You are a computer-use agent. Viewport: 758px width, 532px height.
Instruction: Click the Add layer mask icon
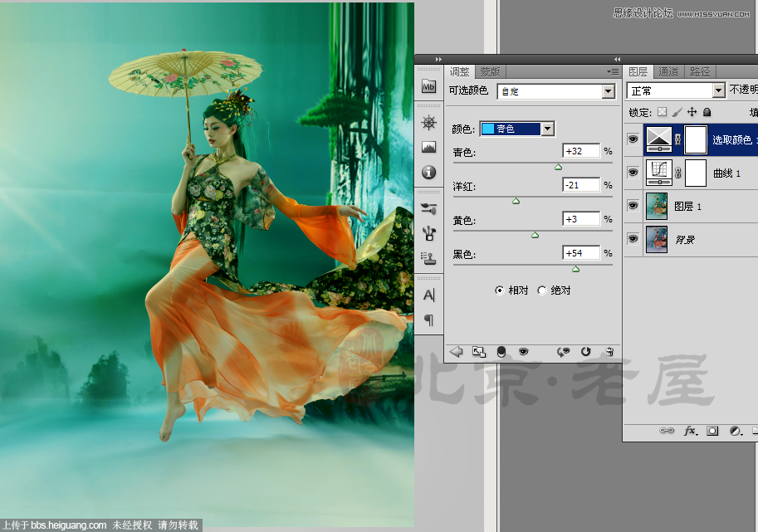[x=712, y=431]
